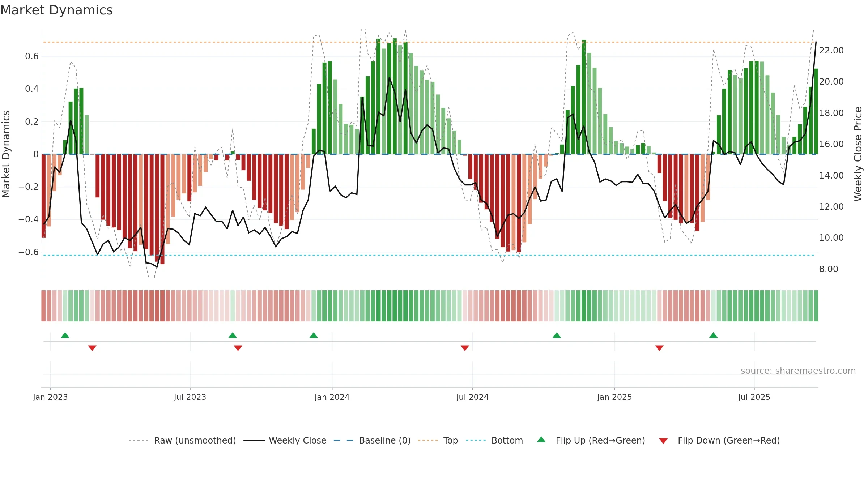Click the red Flip Down legend triangle icon
The width and height of the screenshot is (868, 488).
click(663, 441)
